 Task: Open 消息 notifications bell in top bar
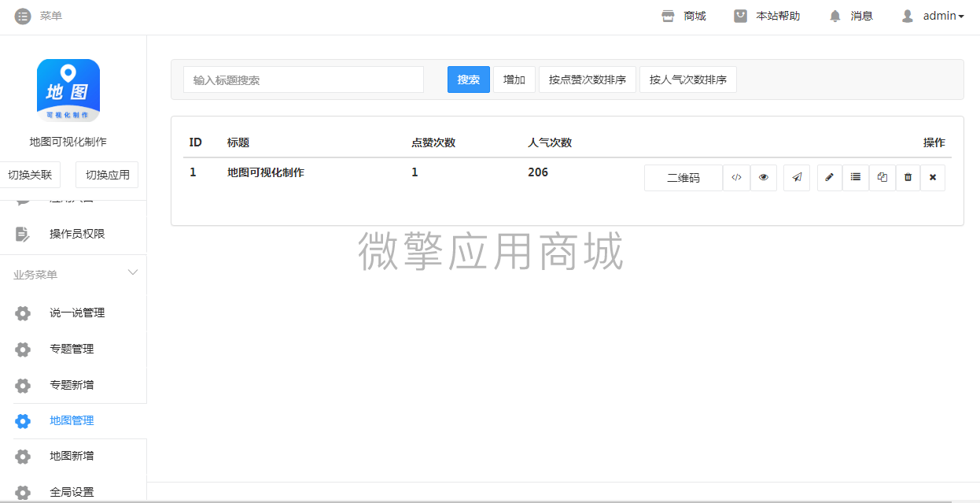[851, 16]
